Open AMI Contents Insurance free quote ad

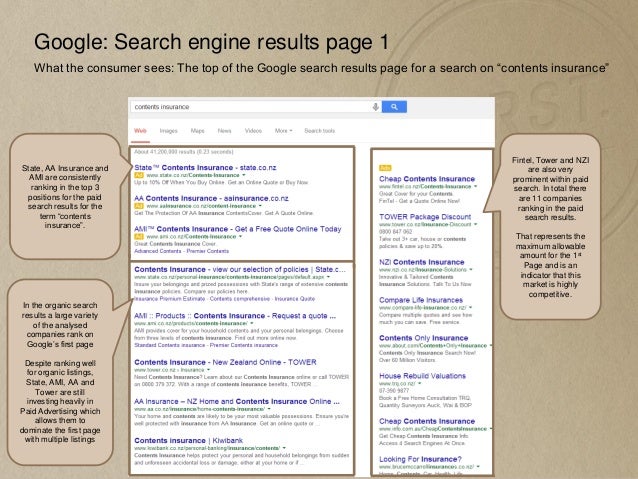238,229
